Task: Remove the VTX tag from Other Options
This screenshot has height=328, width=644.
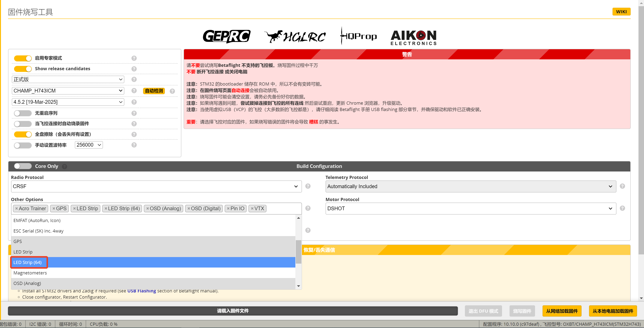Action: [252, 209]
